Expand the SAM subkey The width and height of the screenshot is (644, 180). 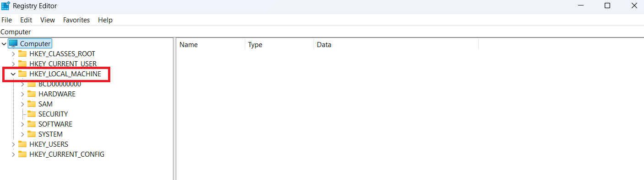coord(22,104)
